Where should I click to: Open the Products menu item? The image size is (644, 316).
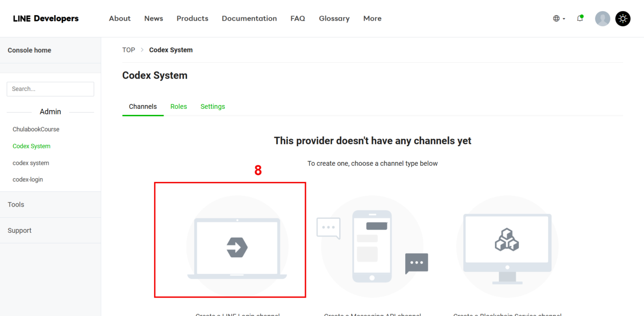tap(192, 18)
